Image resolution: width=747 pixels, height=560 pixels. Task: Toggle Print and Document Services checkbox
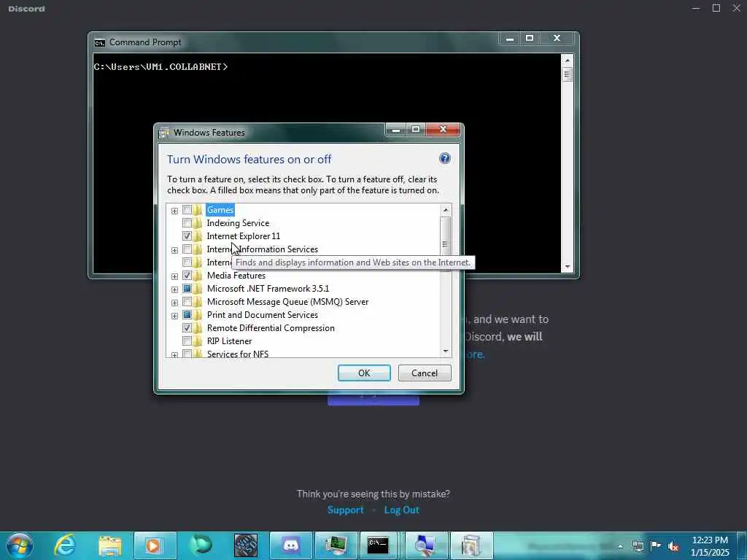tap(187, 315)
